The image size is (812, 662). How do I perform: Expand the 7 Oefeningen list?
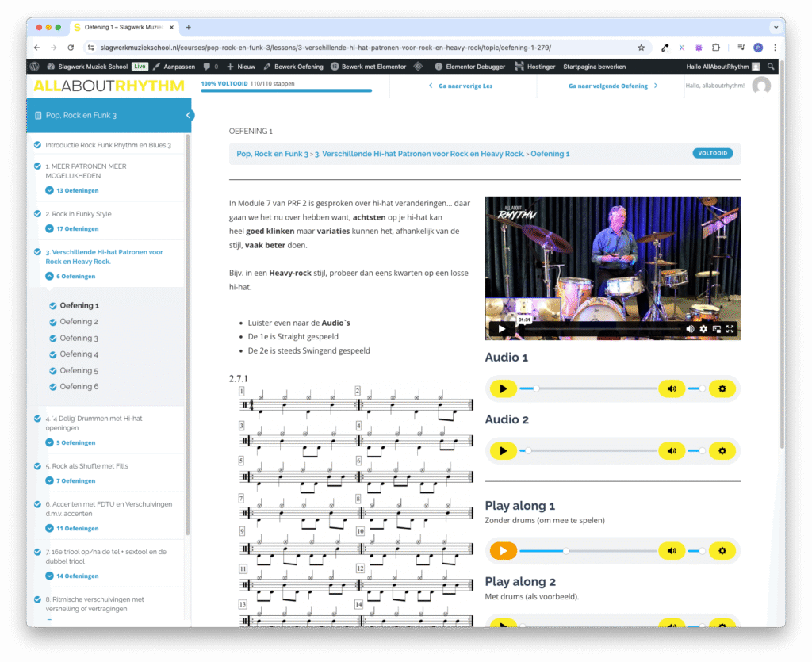point(71,481)
